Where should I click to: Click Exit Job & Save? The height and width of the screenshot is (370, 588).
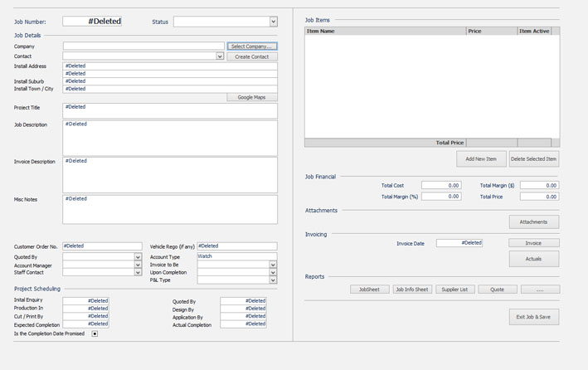[533, 317]
